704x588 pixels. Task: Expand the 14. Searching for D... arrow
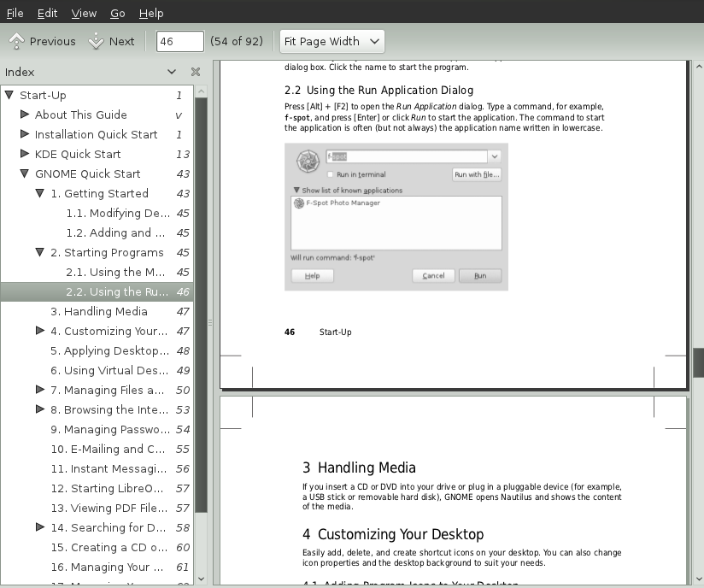click(40, 527)
